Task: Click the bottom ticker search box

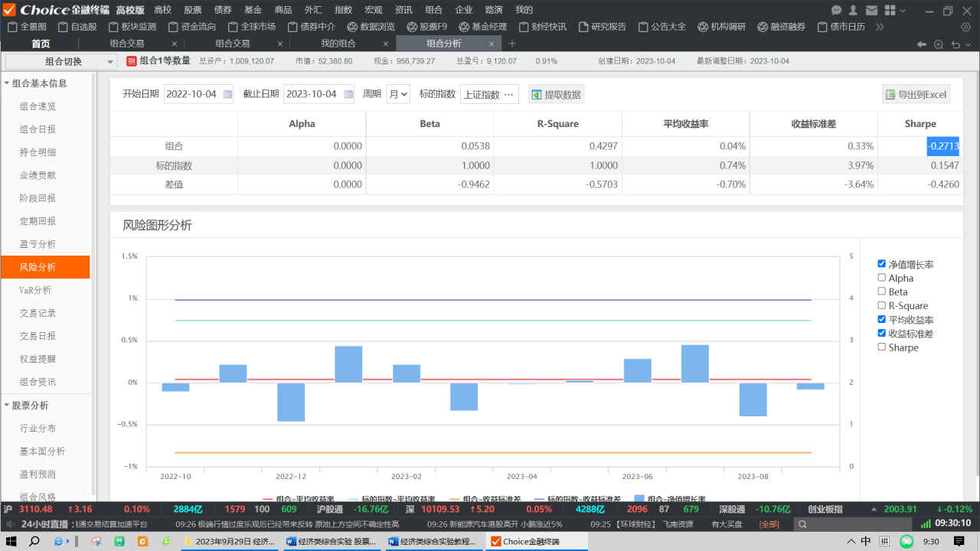Action: (854, 524)
